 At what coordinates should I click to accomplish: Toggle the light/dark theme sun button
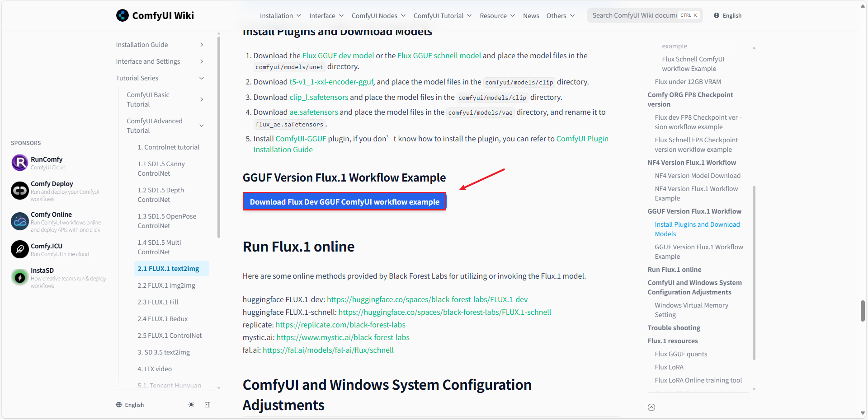click(191, 405)
